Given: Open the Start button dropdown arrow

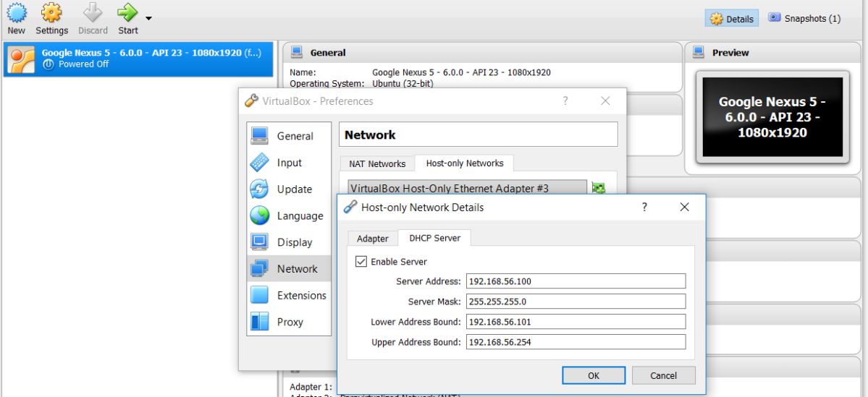Looking at the screenshot, I should [x=148, y=18].
